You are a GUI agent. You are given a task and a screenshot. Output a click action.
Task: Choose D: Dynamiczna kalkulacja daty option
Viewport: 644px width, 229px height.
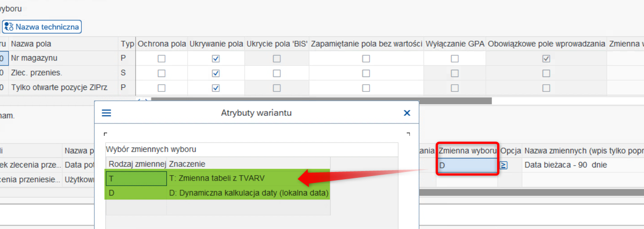(249, 193)
